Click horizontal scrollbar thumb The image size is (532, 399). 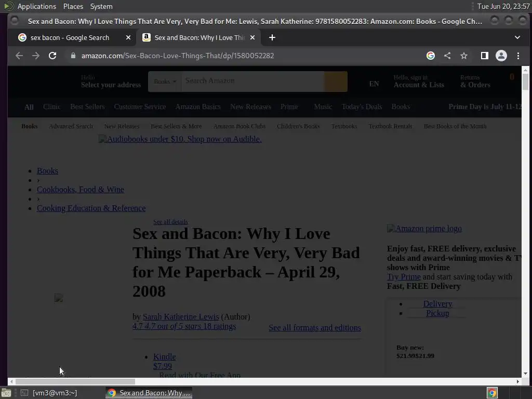[75, 382]
